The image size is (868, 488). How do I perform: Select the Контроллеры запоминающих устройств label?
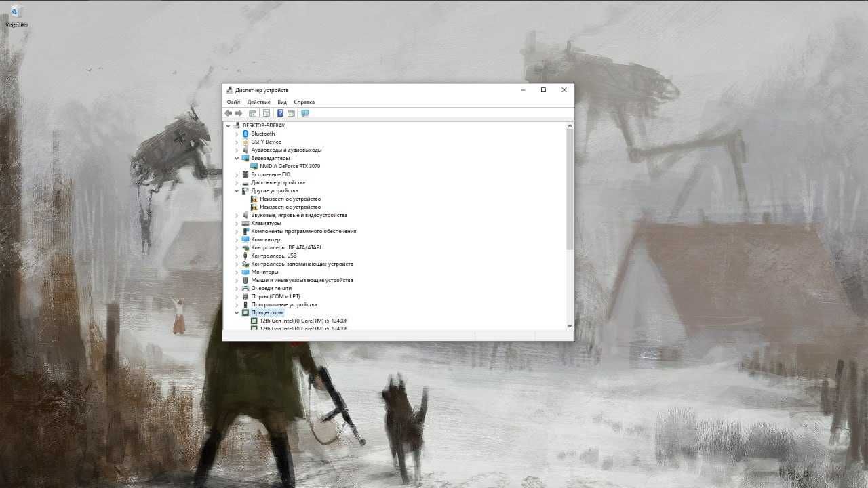click(302, 264)
